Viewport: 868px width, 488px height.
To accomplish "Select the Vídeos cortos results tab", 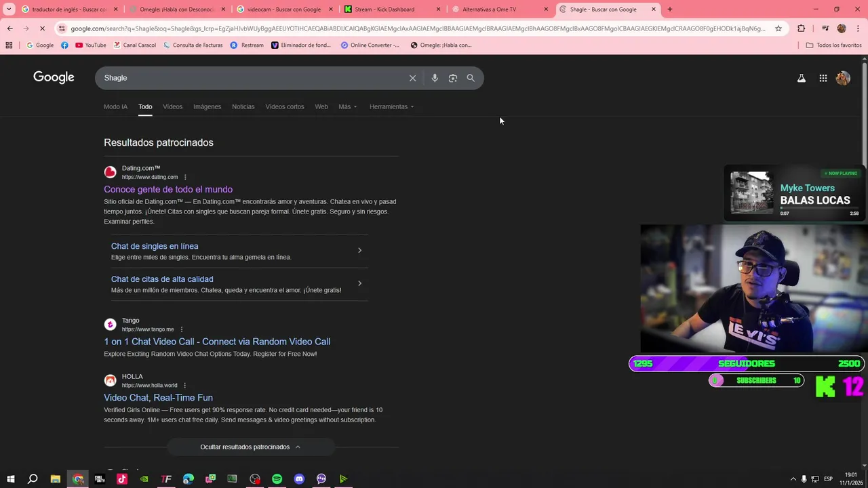I will [285, 106].
